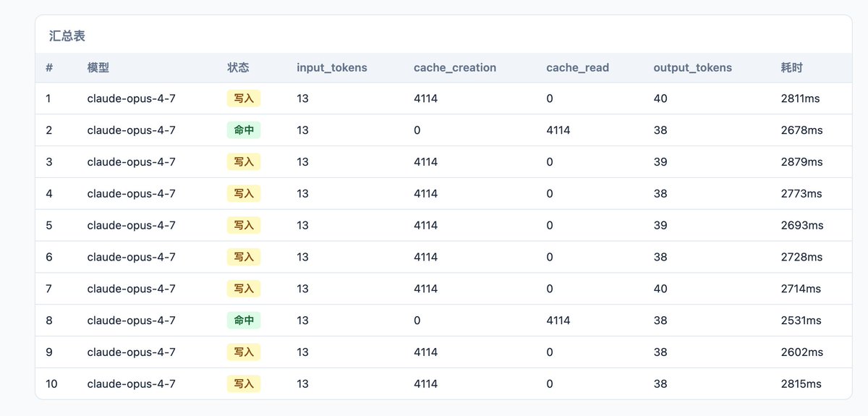Click the 2678ms duration cell
Image resolution: width=868 pixels, height=416 pixels.
[x=801, y=130]
